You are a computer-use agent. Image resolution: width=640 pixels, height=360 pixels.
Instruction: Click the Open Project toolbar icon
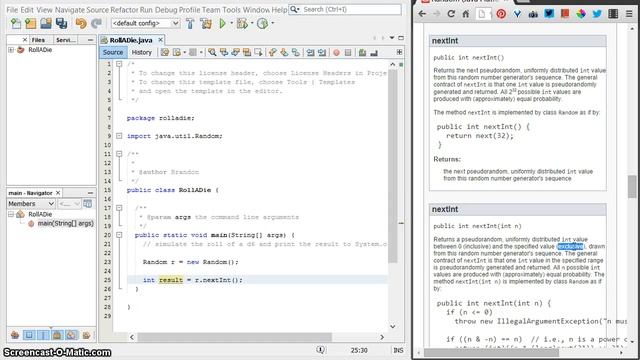coord(46,24)
